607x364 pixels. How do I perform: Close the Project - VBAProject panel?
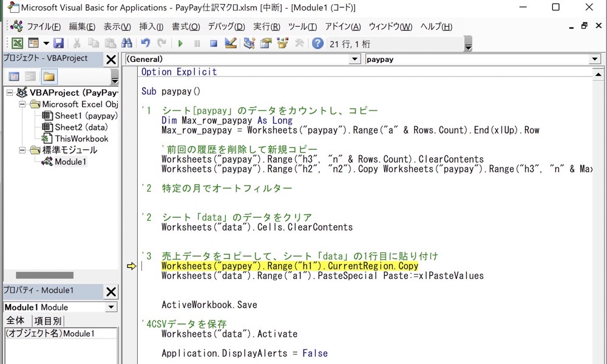[111, 59]
